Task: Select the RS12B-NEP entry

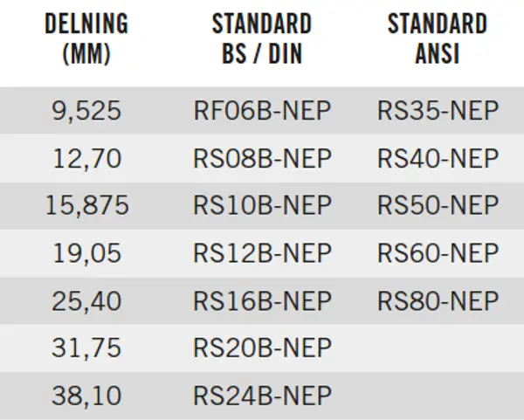Action: pos(262,253)
